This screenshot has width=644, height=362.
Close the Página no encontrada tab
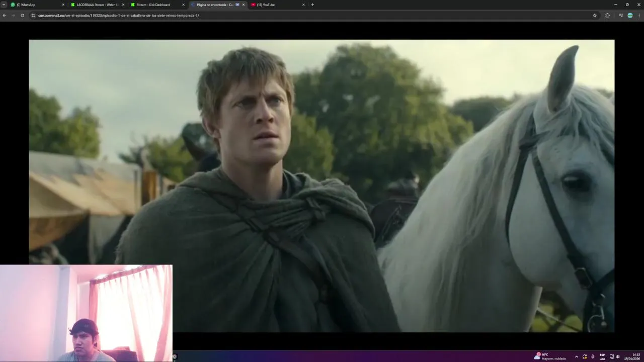pos(244,5)
